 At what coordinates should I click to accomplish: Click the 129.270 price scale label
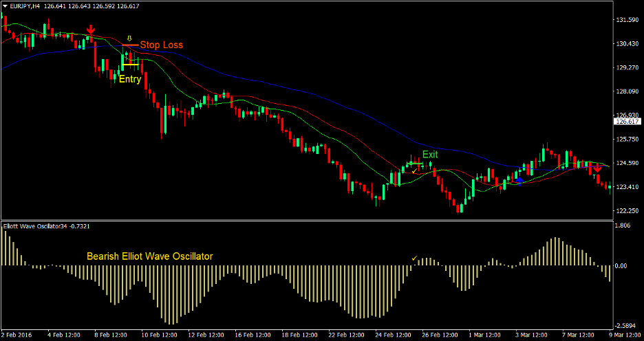point(627,67)
